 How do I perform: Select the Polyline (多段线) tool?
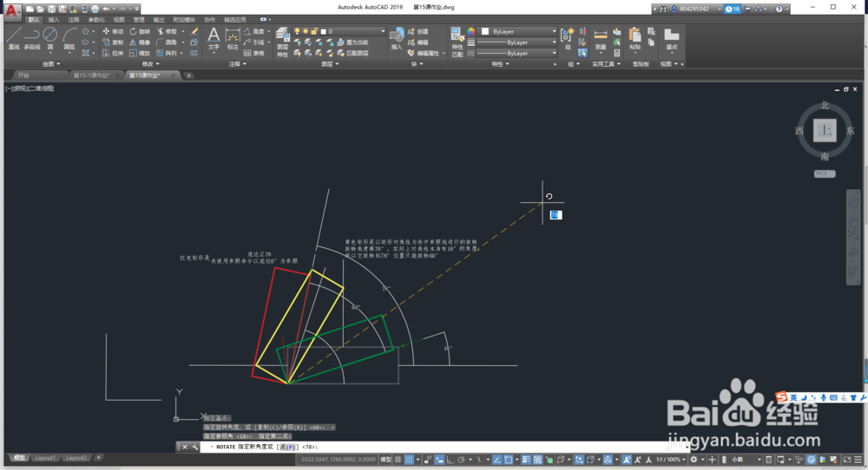coord(32,38)
